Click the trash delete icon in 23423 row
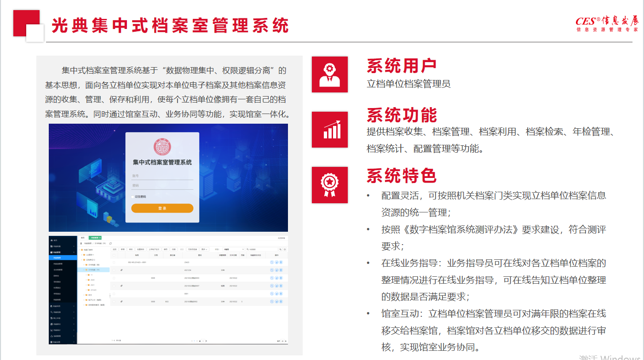Image resolution: width=644 pixels, height=360 pixels. click(x=281, y=262)
